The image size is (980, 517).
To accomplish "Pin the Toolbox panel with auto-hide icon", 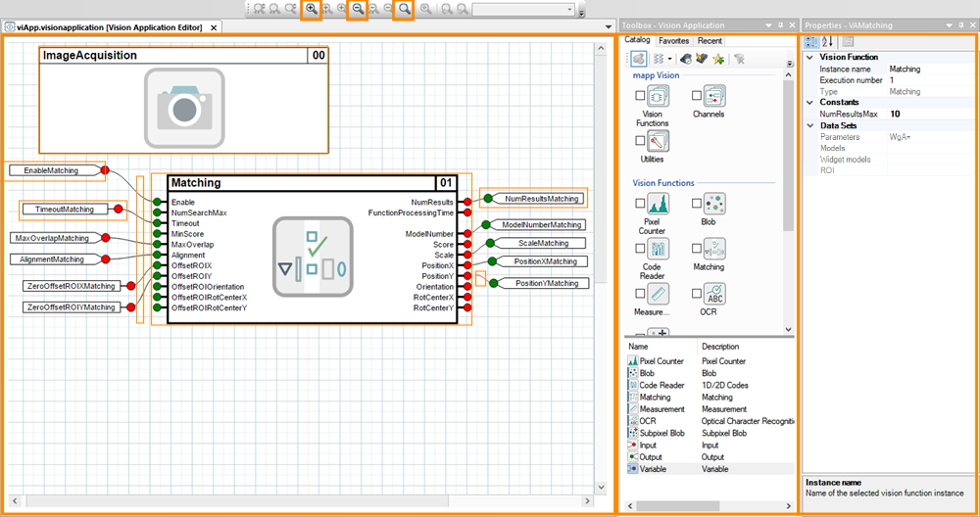I will (x=780, y=25).
